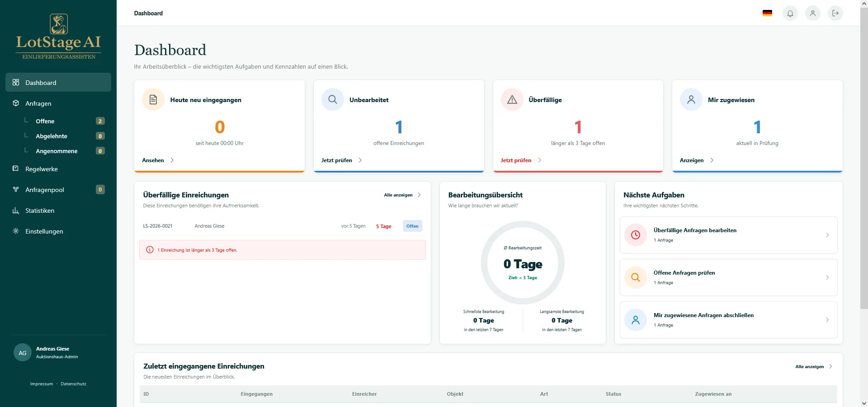Go to Dashboard in the sidebar

pos(58,83)
